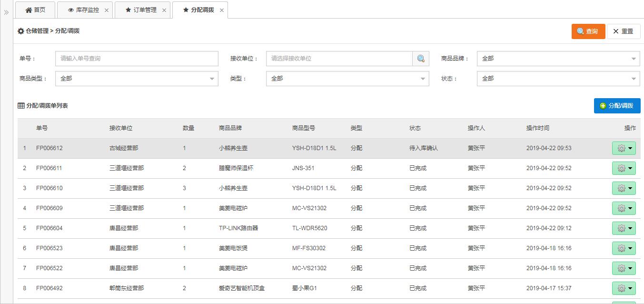Expand the 商品类型 dropdown
The image size is (644, 304).
137,79
